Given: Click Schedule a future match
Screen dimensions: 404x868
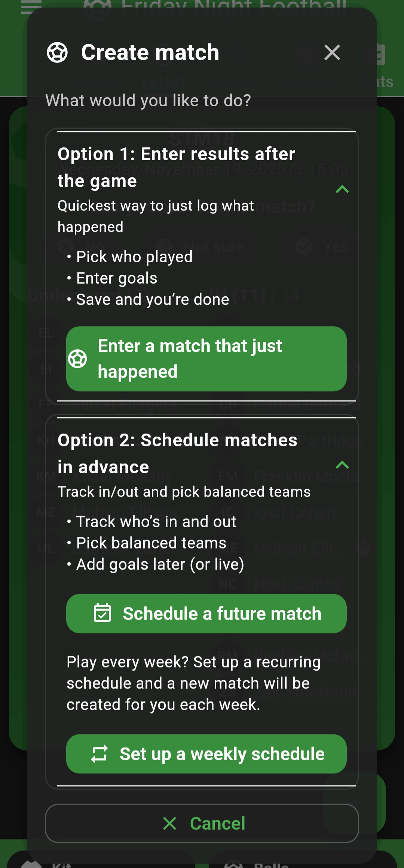Looking at the screenshot, I should (x=206, y=613).
